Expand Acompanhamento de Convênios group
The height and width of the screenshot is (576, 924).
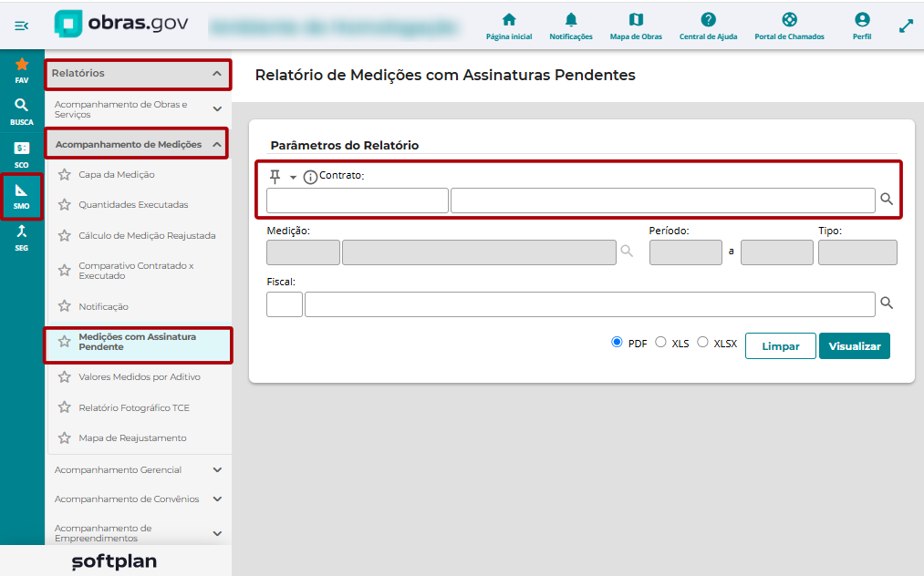pos(217,499)
